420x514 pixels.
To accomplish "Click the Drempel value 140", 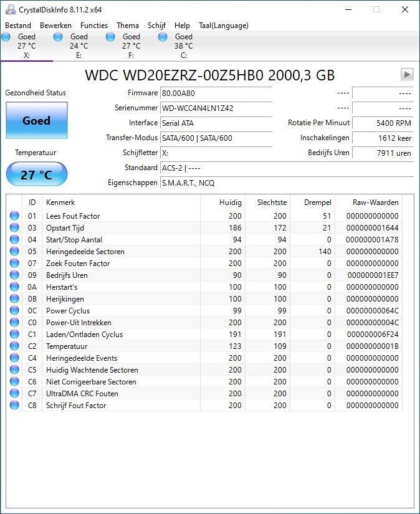I will click(325, 251).
